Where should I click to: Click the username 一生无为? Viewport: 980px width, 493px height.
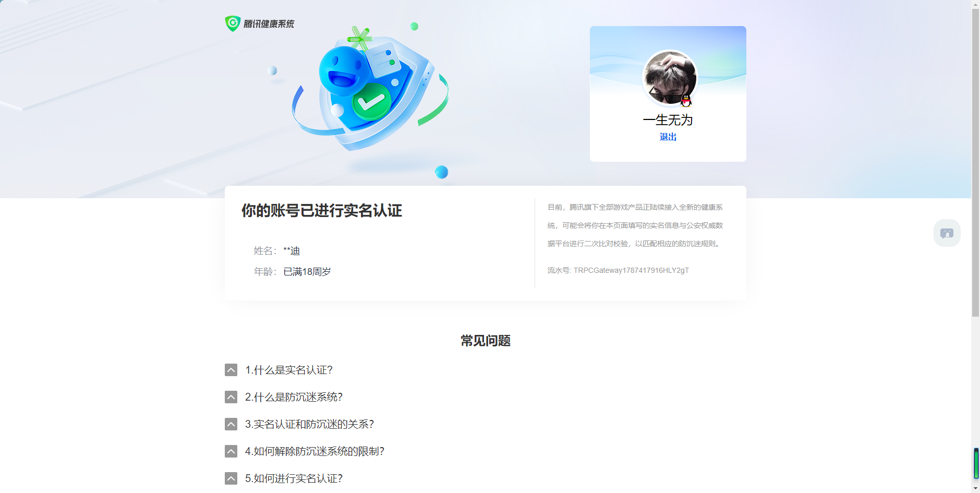coord(668,120)
